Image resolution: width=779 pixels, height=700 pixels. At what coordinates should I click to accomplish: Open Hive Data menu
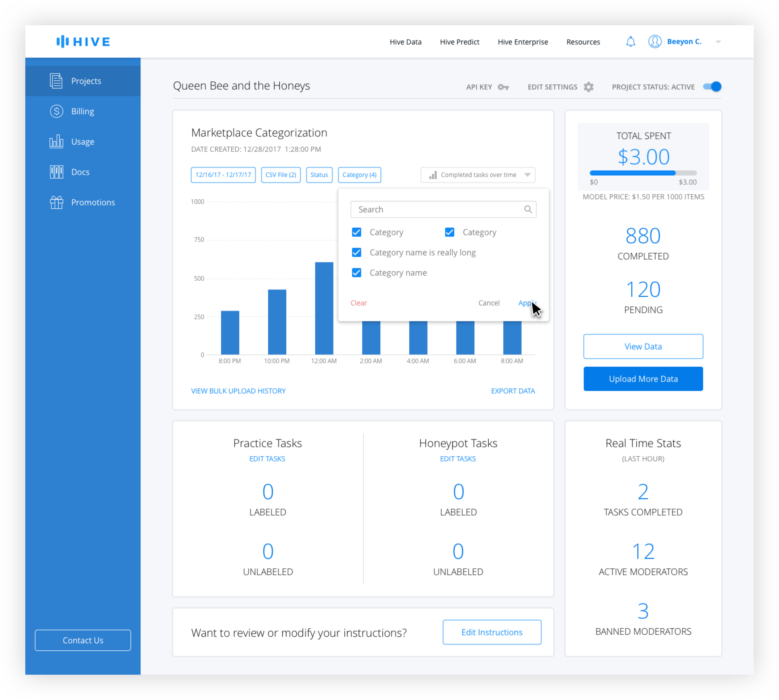[405, 41]
